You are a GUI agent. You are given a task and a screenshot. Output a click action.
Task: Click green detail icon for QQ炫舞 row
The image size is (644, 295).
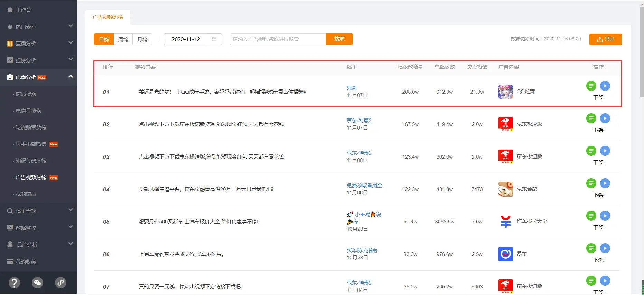coord(591,86)
